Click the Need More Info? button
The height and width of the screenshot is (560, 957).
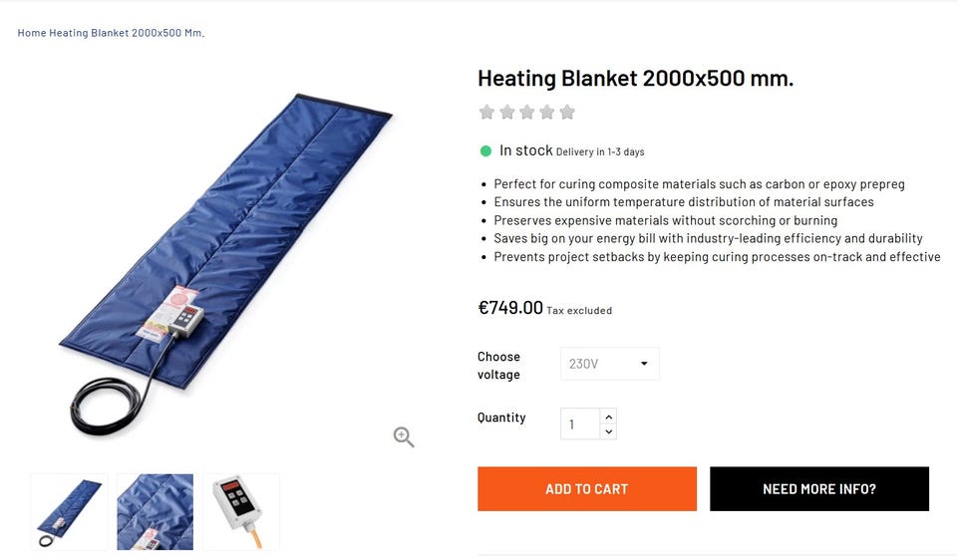819,488
